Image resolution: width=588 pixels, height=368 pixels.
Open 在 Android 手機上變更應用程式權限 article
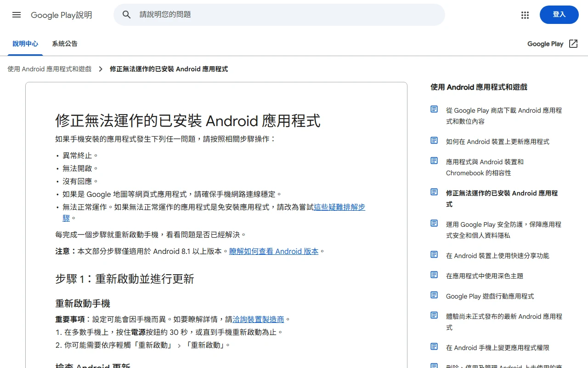(x=498, y=348)
